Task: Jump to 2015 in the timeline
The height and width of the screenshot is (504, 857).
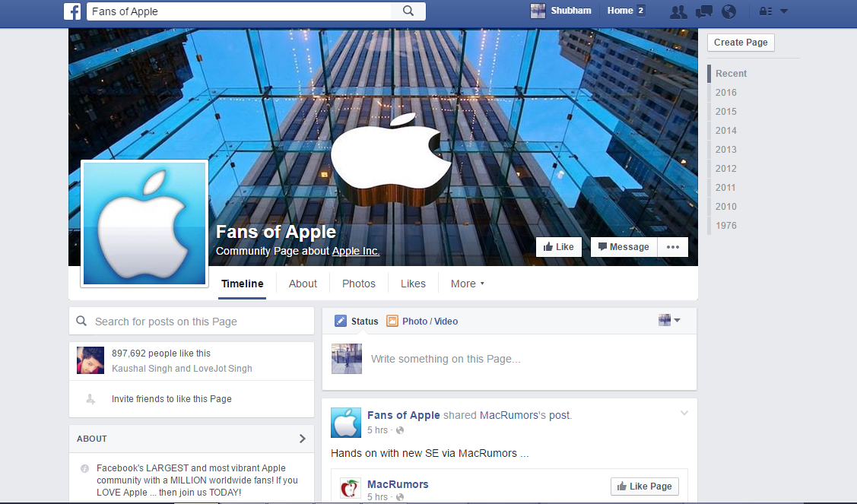Action: click(725, 112)
